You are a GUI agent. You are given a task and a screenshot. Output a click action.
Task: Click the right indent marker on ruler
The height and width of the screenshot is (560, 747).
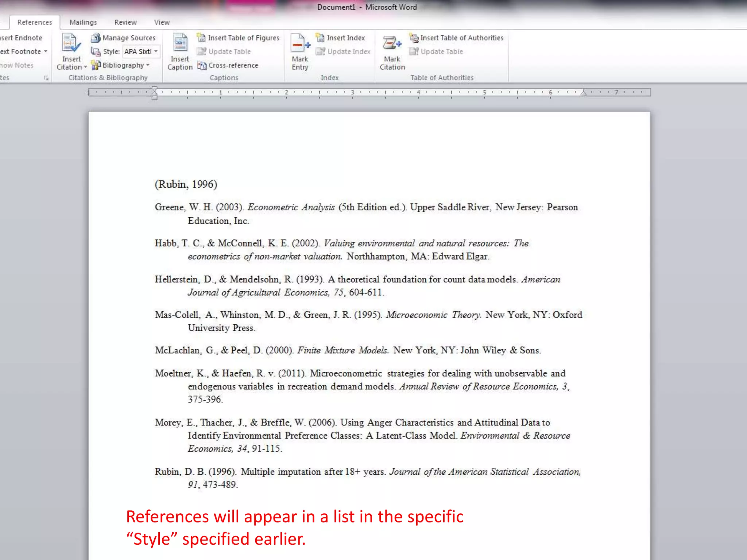point(584,93)
